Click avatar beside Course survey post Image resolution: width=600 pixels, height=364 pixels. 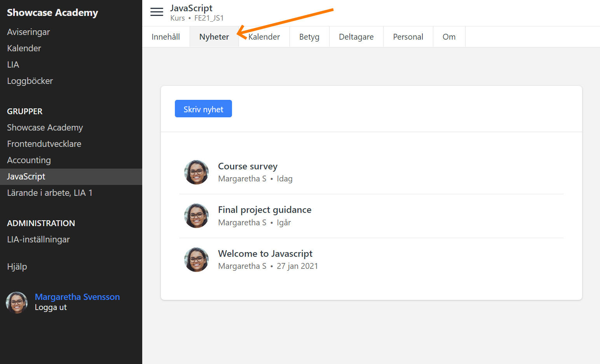click(196, 172)
